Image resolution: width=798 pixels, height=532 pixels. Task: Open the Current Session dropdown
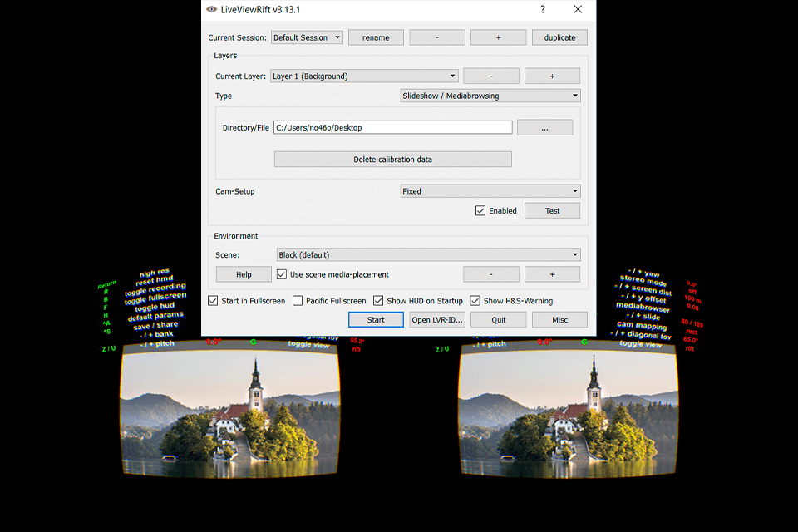pyautogui.click(x=307, y=37)
